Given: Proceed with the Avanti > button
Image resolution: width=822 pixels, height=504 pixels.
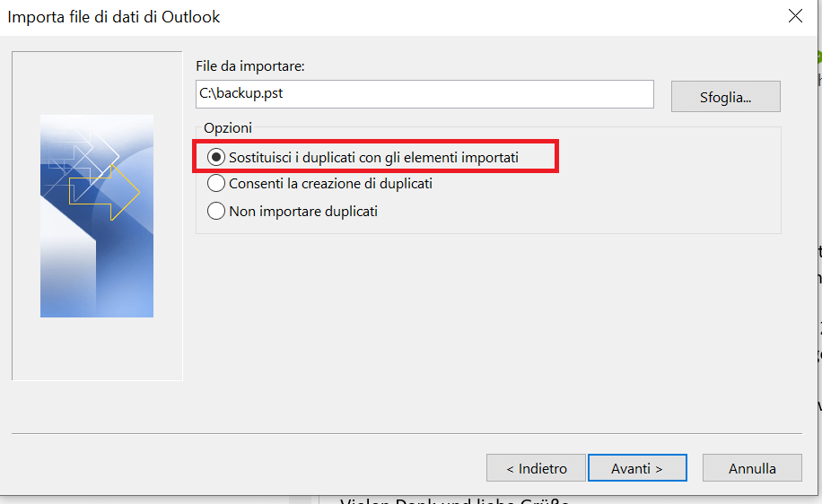Looking at the screenshot, I should point(637,468).
